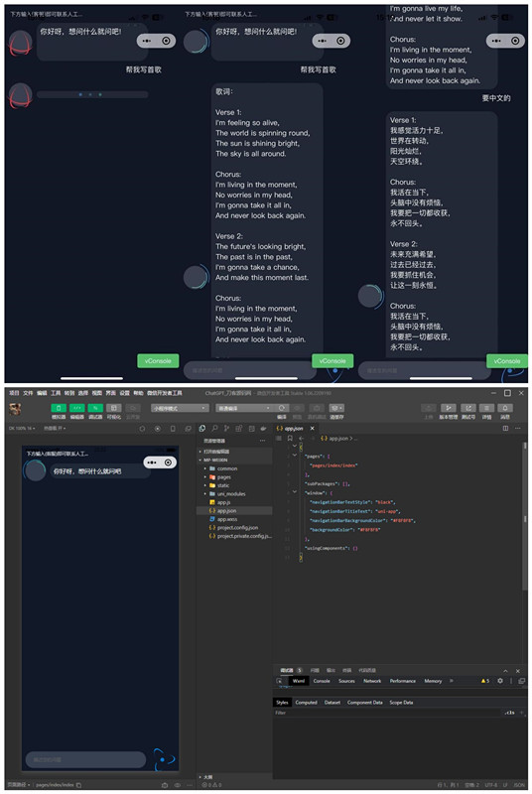Click the code editor vertical scrollbar
The image size is (532, 794).
[525, 515]
